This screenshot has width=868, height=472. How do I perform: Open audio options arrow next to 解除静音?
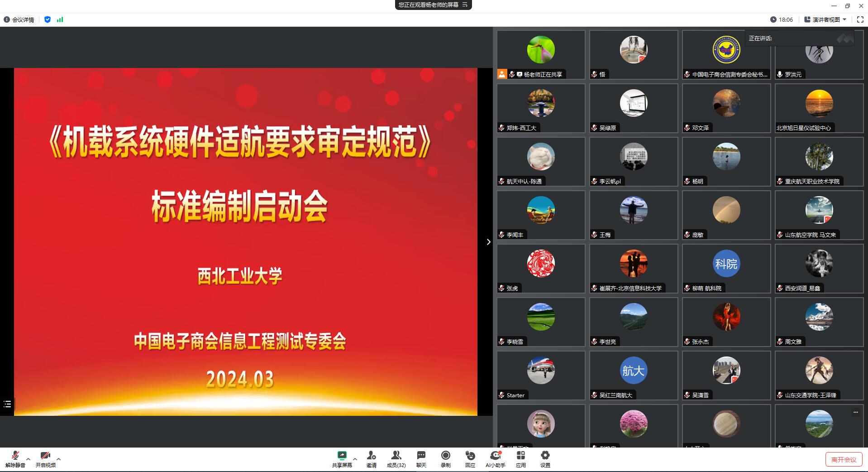(29, 459)
